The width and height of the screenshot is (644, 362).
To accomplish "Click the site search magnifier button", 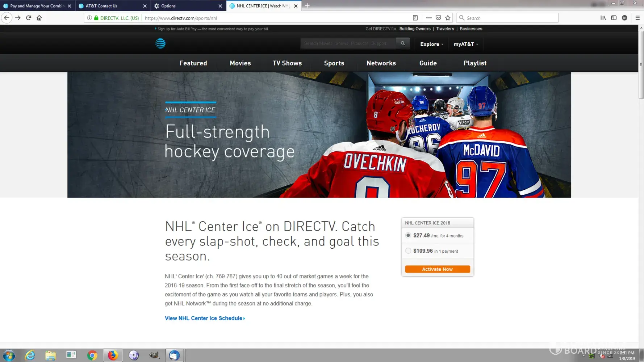I will [403, 43].
